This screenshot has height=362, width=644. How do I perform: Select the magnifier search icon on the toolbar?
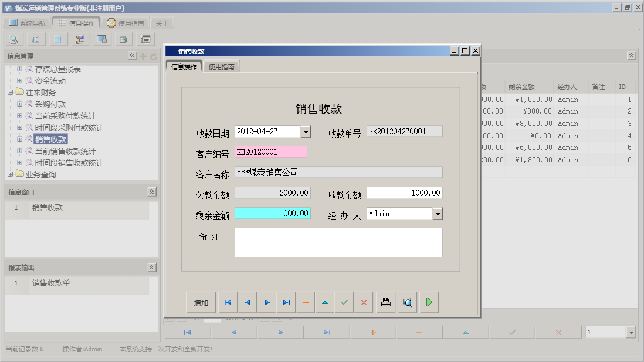tap(13, 39)
